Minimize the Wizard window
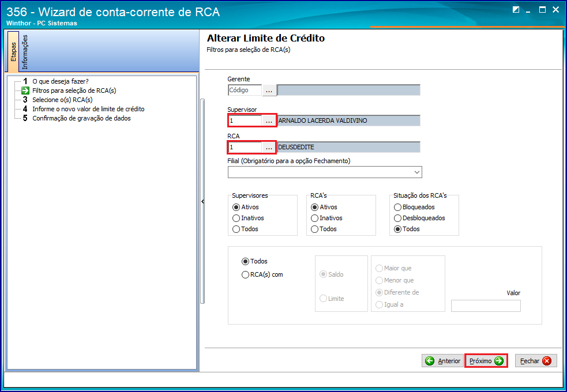 click(x=529, y=11)
